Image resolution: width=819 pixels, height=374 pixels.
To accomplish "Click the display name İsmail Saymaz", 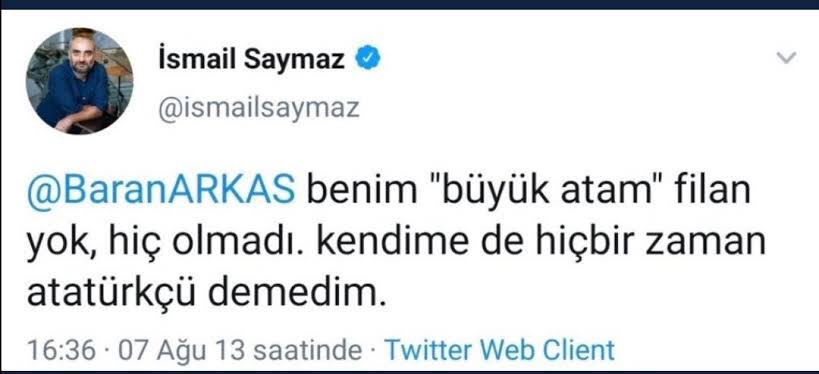I will (x=251, y=60).
